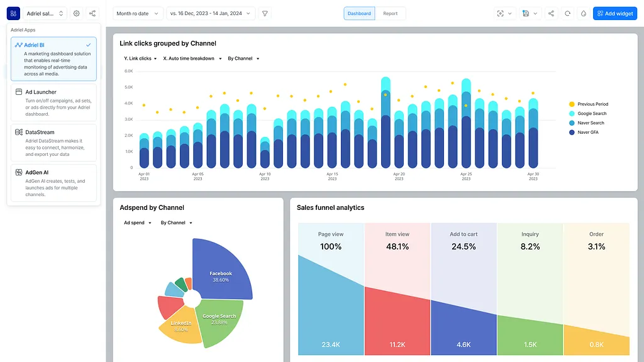Screen dimensions: 644x362
Task: Choose the DataStream app entry
Action: click(53, 143)
